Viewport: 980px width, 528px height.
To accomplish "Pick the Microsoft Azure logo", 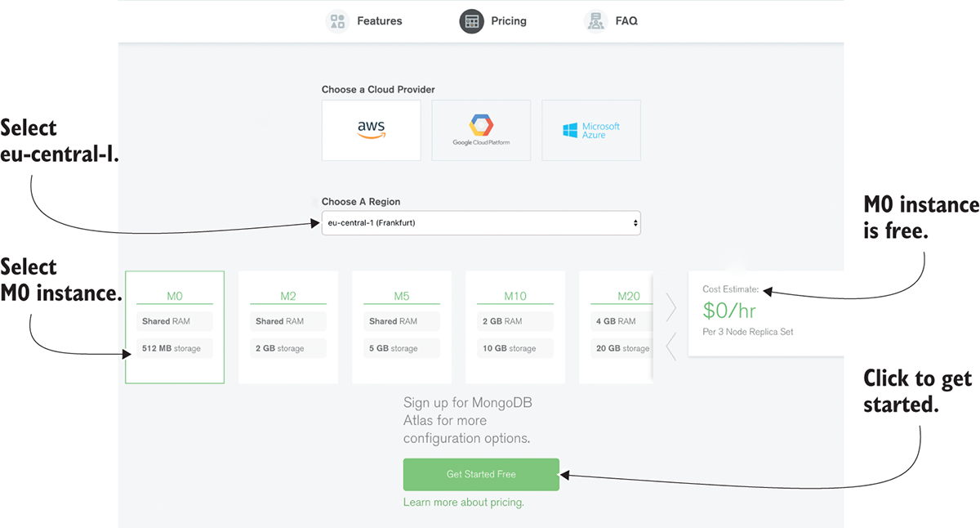I will (591, 130).
